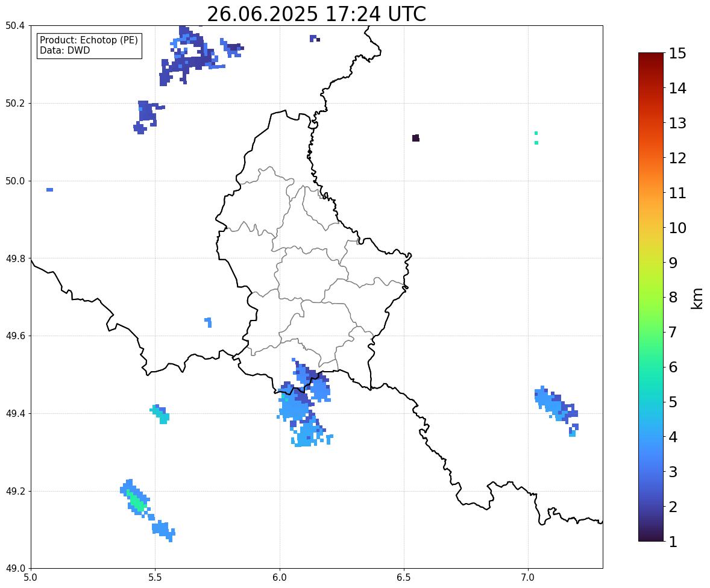Click latitude axis label 49.2
The image size is (710, 588).
point(15,491)
